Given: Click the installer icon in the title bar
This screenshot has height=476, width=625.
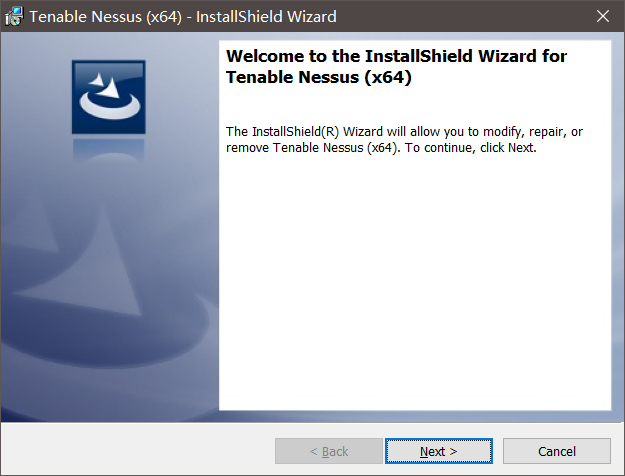Looking at the screenshot, I should coord(15,17).
